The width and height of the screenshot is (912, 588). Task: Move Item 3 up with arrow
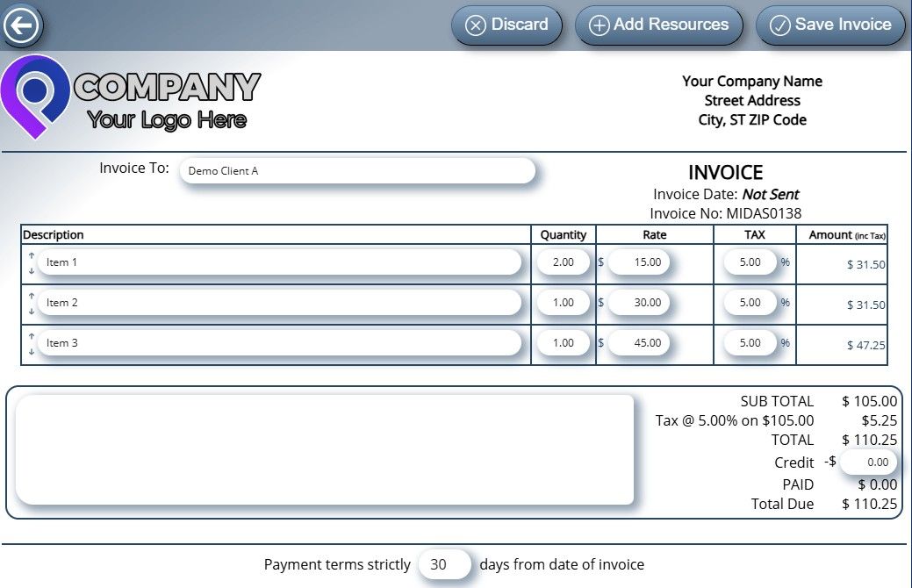tap(32, 336)
